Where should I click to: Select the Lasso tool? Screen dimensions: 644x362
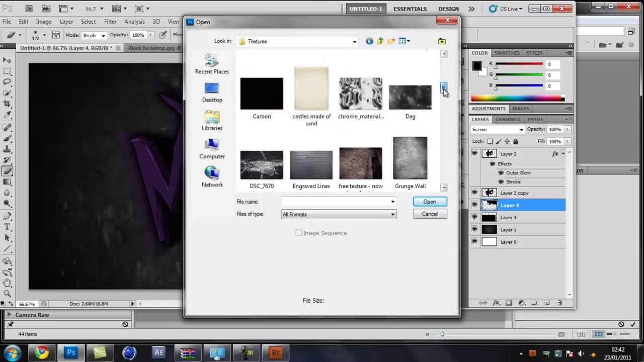(x=8, y=82)
